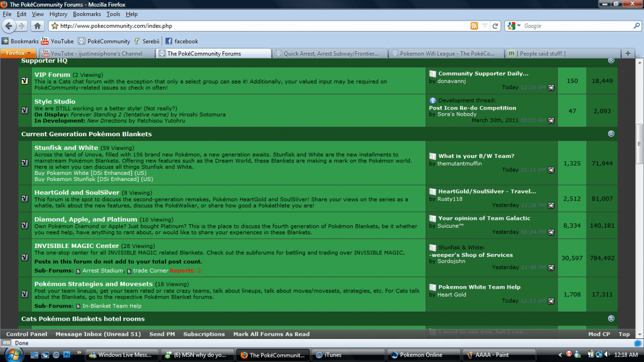Bookmark this page with the star icon

coord(55,26)
